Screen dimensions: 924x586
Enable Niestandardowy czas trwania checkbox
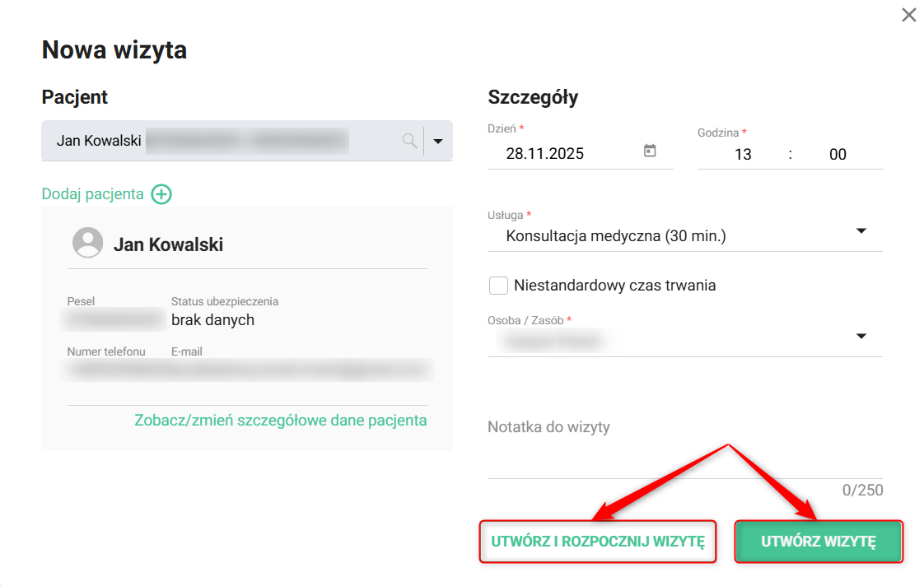pos(498,286)
